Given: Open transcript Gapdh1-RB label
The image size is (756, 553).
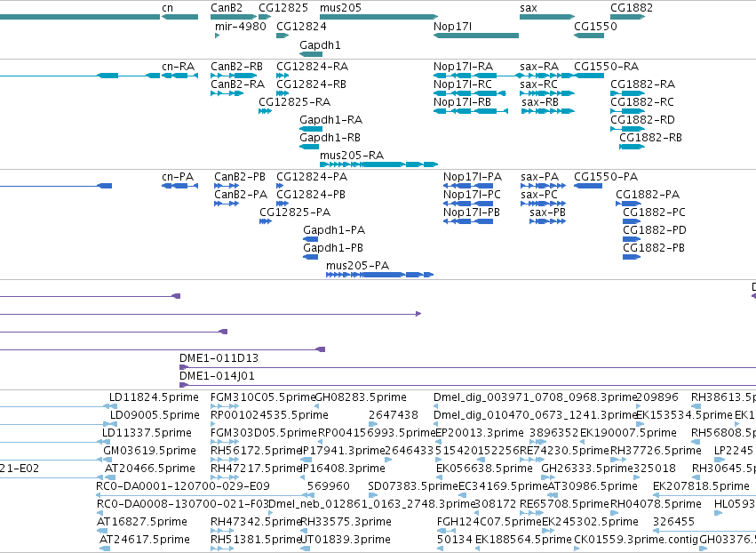Looking at the screenshot, I should pyautogui.click(x=330, y=138).
